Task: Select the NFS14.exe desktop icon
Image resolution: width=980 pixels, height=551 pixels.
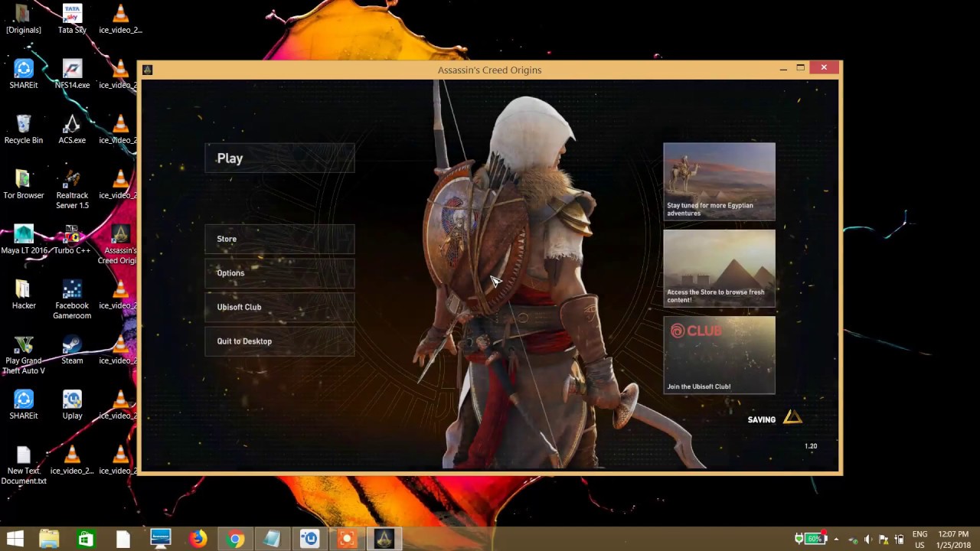Action: [x=72, y=74]
